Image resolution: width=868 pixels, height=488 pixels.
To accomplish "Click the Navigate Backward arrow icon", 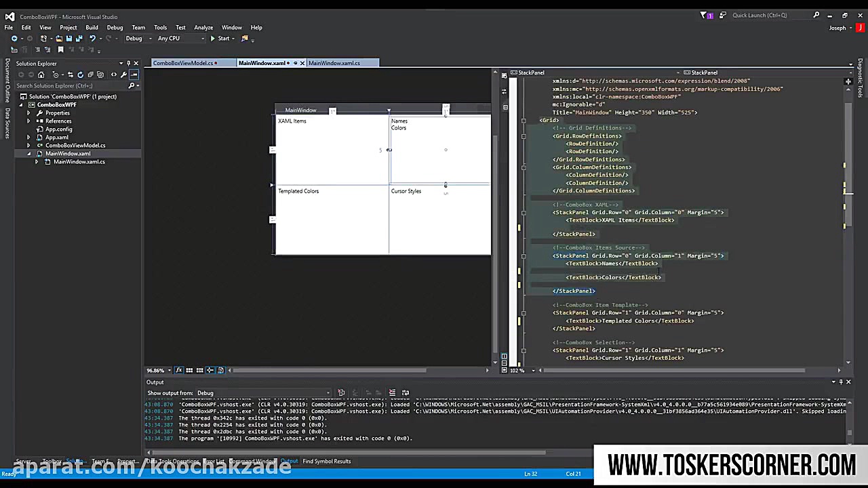I will click(x=14, y=39).
